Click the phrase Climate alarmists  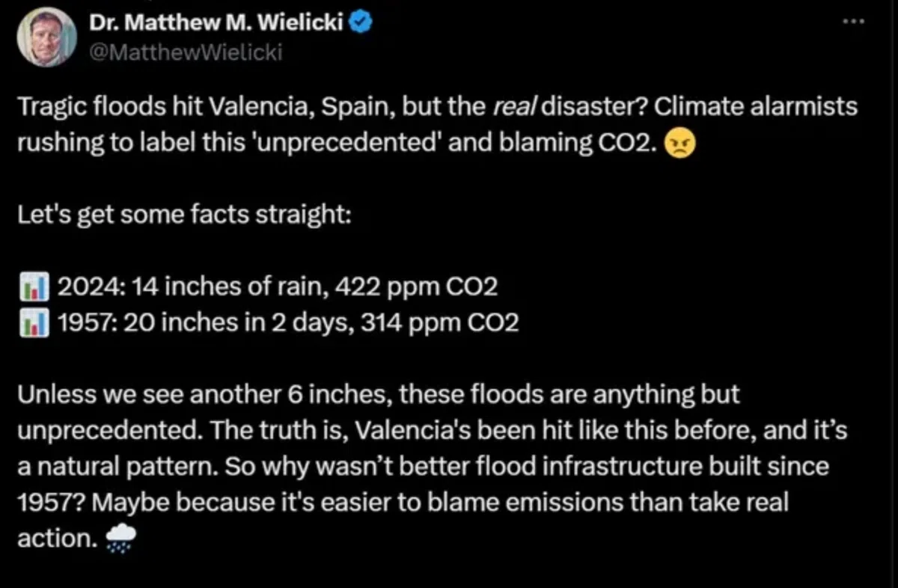pyautogui.click(x=756, y=108)
